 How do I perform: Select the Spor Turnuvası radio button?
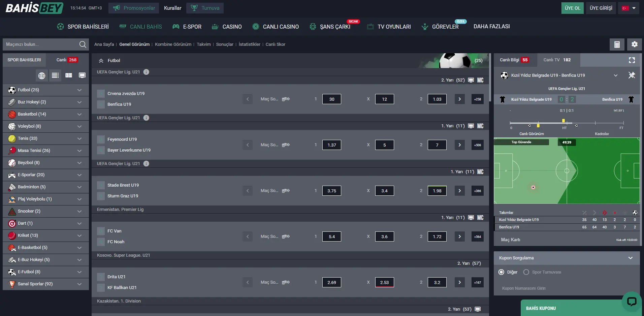[x=526, y=272]
